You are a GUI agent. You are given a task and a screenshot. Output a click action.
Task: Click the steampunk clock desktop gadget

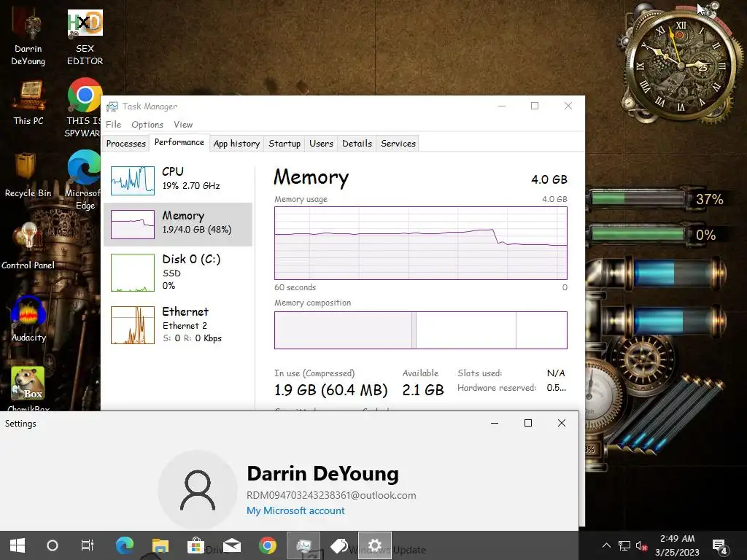(x=681, y=66)
